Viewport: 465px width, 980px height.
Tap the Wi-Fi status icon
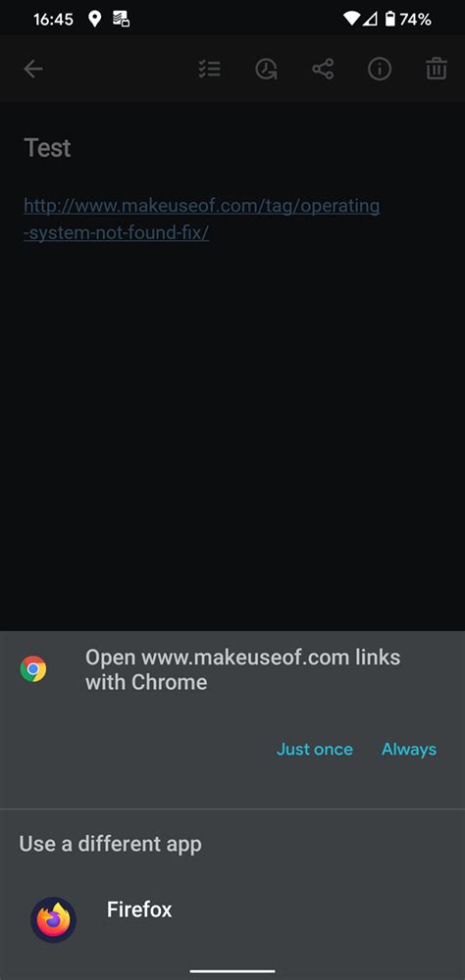(x=352, y=20)
